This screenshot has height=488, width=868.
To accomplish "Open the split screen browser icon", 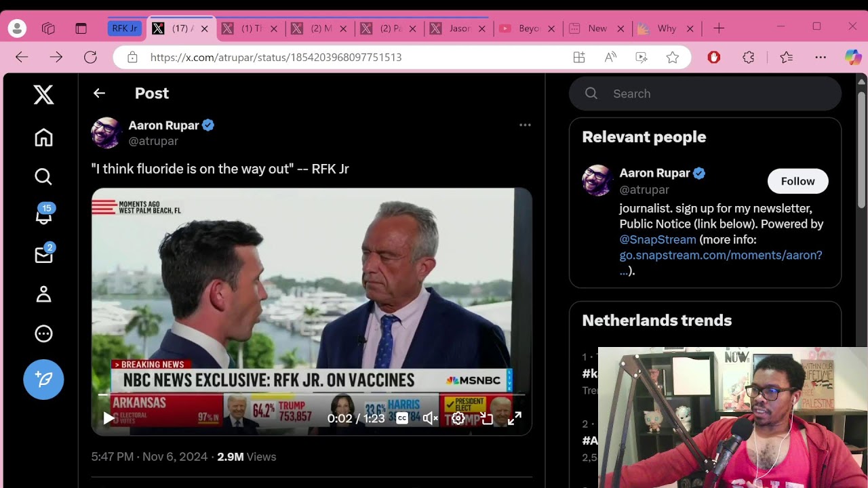I will pyautogui.click(x=579, y=58).
